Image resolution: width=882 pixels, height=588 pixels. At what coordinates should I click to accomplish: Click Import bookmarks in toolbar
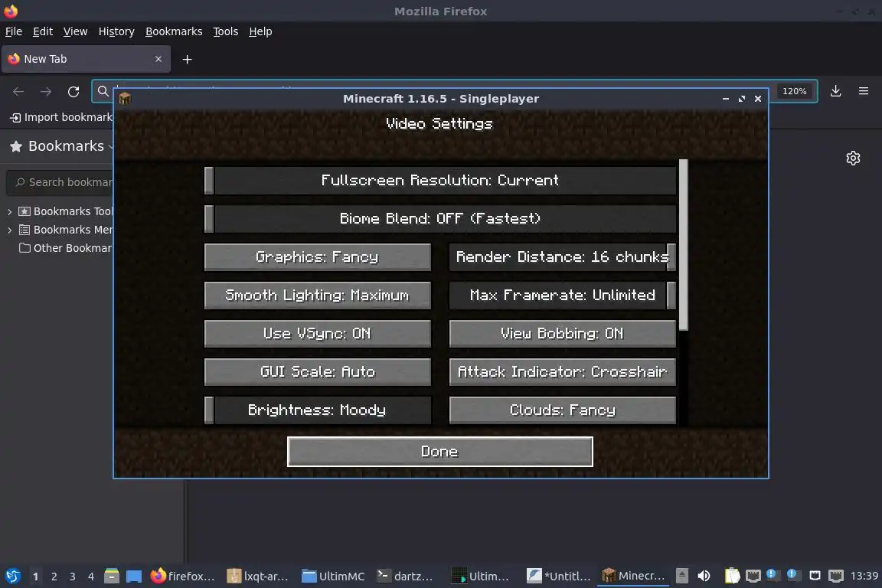click(x=61, y=117)
